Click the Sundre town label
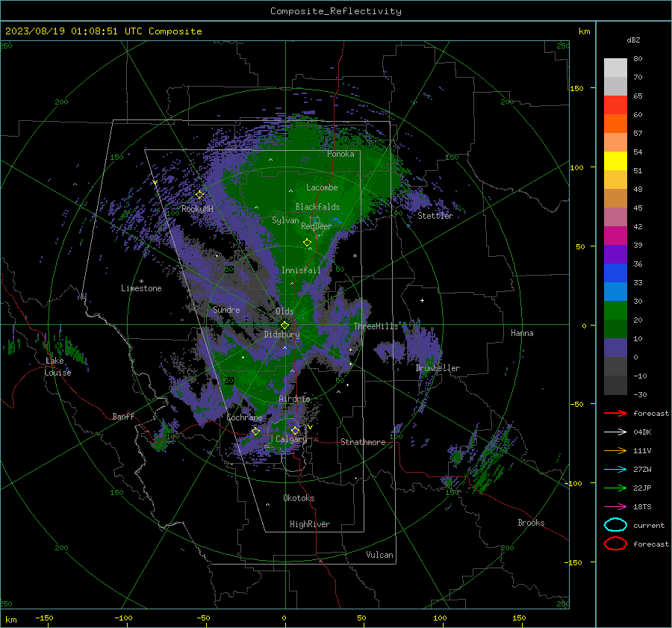 pos(226,310)
